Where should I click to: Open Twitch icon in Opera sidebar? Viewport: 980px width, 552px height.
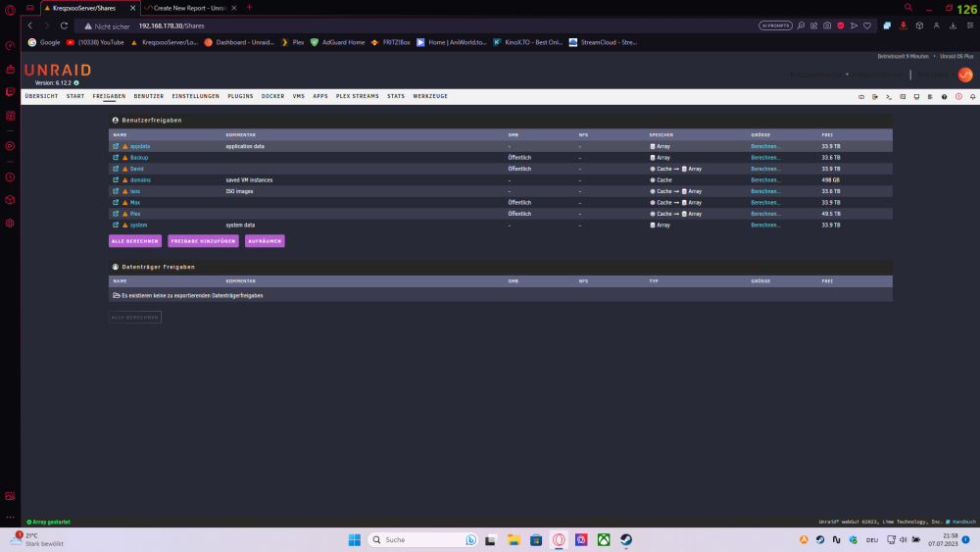pos(10,92)
